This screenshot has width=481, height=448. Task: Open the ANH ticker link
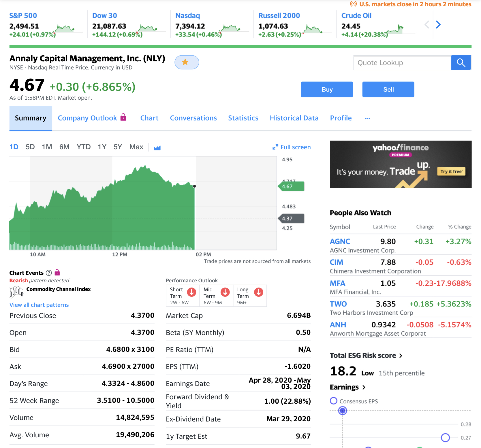(x=338, y=325)
